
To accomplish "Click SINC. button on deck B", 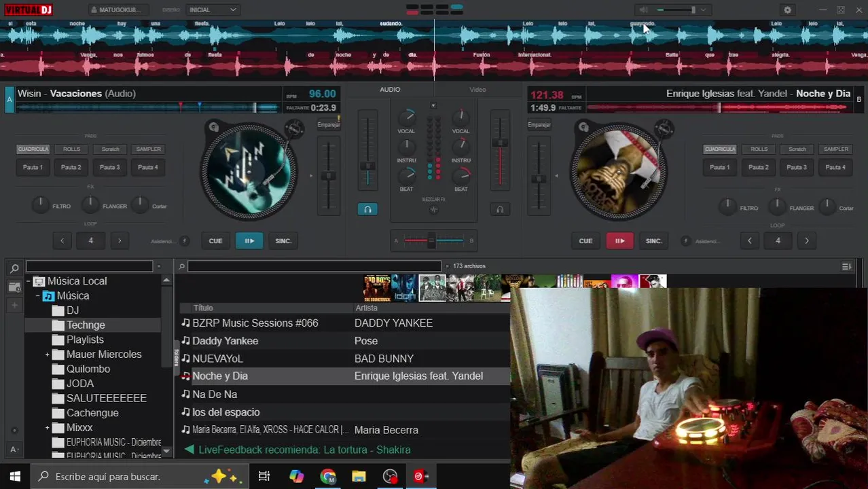I will click(653, 240).
